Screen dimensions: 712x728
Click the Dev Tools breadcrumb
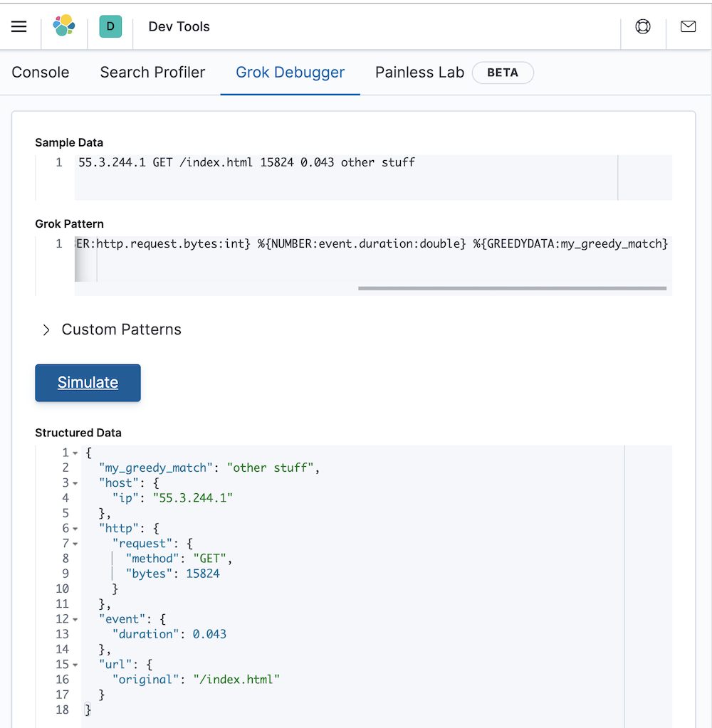(179, 26)
